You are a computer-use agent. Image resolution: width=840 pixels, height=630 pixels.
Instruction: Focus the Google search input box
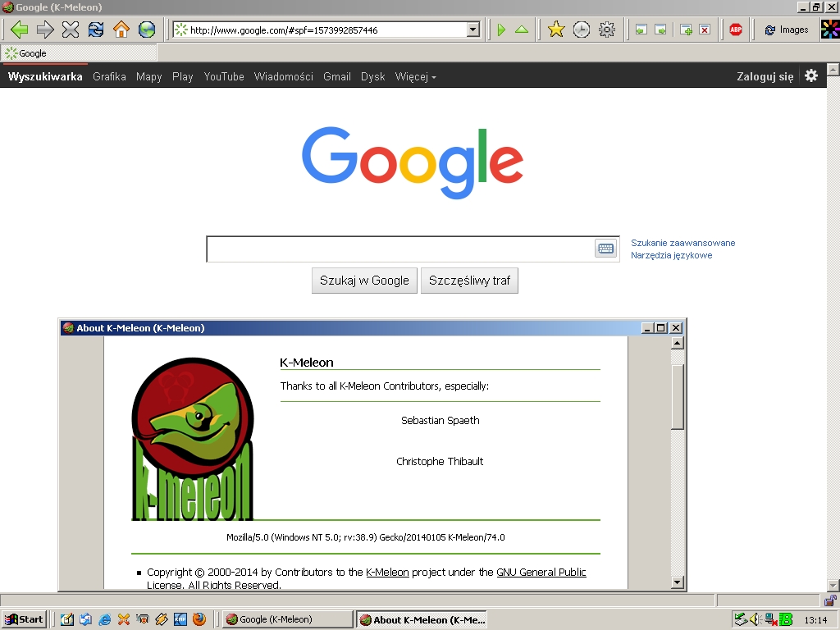400,249
